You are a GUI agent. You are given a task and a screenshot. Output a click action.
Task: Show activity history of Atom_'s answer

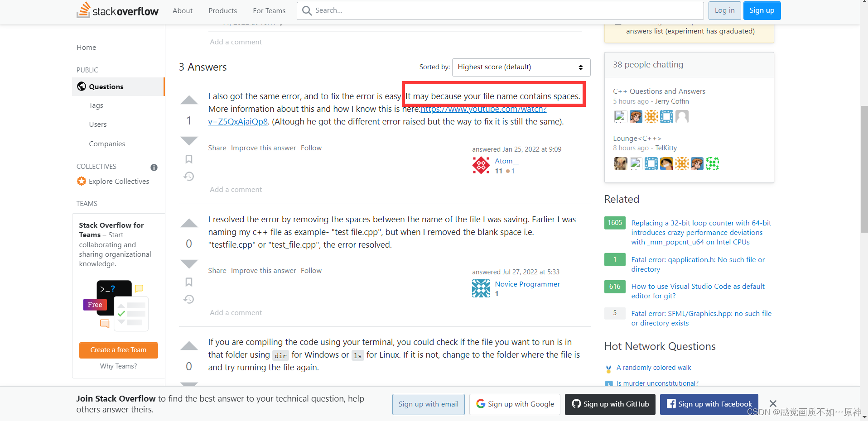click(189, 176)
